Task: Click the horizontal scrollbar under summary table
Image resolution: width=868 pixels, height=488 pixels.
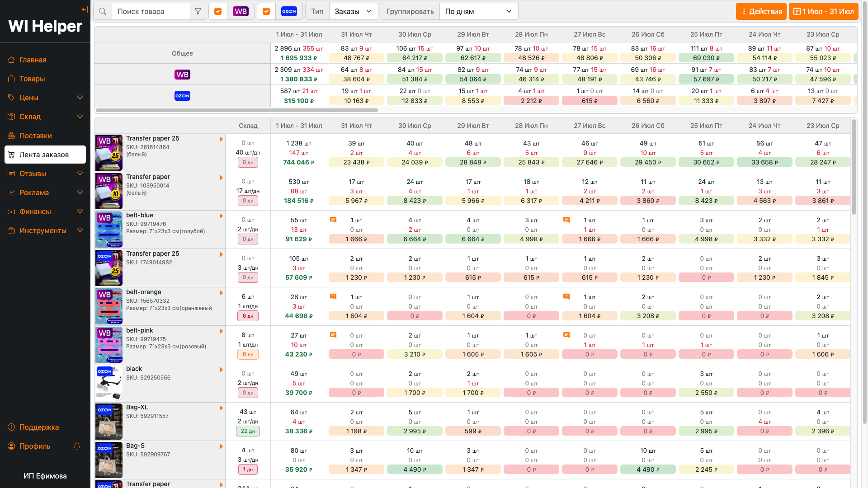Action: [x=236, y=110]
